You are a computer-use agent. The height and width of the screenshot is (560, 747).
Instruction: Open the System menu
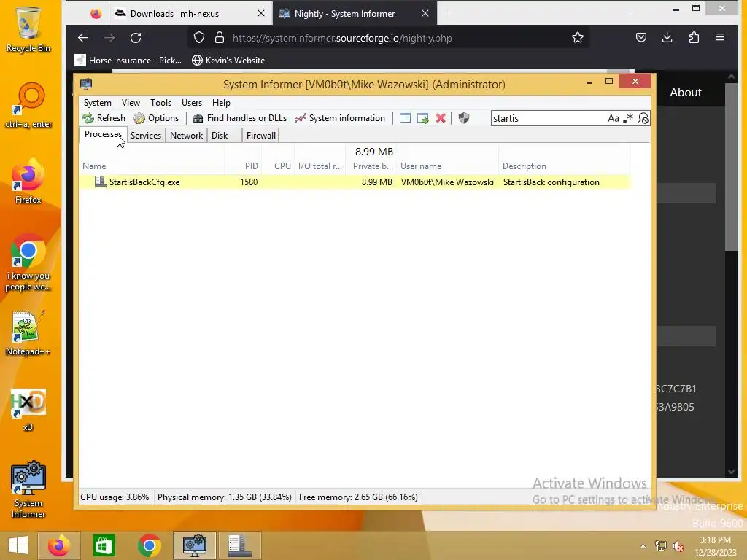[x=97, y=103]
